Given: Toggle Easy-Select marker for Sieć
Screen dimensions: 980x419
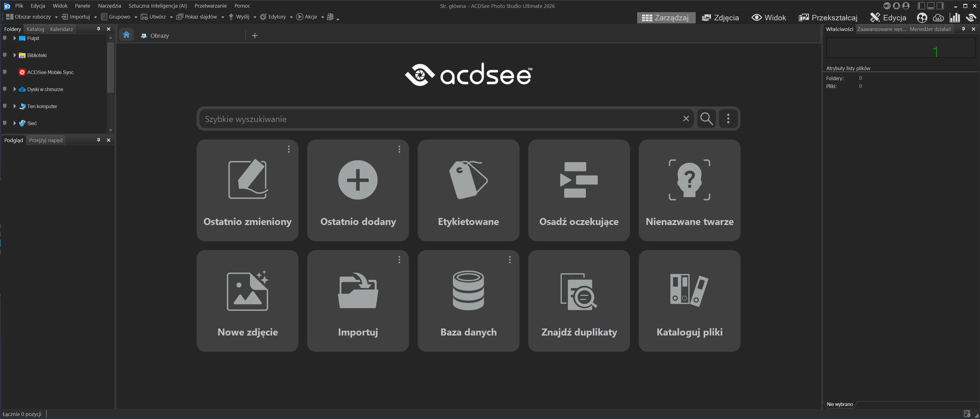Looking at the screenshot, I should point(5,123).
